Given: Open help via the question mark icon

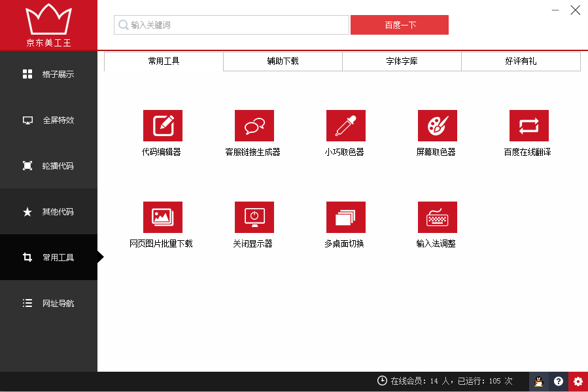Looking at the screenshot, I should pyautogui.click(x=558, y=382).
